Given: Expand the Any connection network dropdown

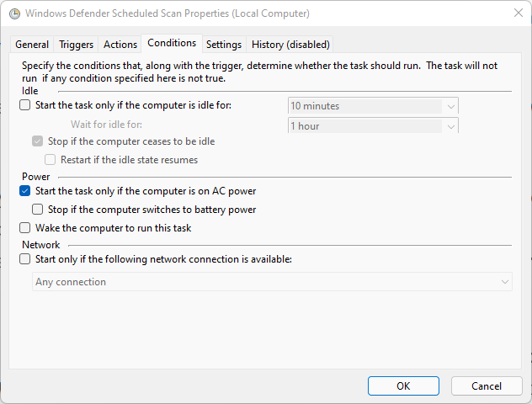Looking at the screenshot, I should click(x=272, y=282).
